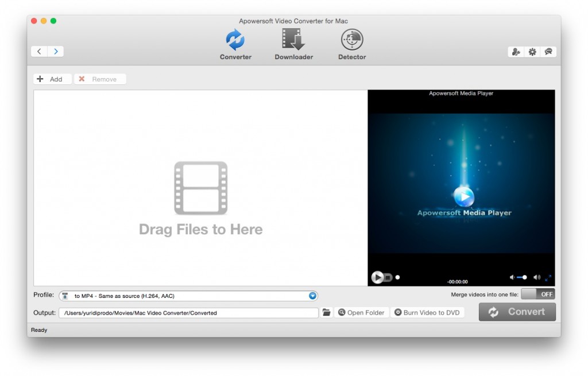Click the user support wrench icon
The width and height of the screenshot is (588, 376).
[516, 52]
